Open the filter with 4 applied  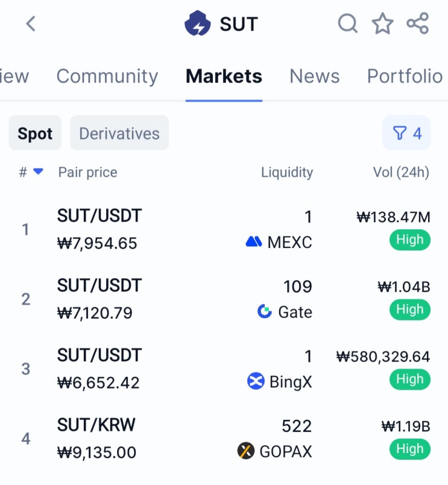coord(406,133)
